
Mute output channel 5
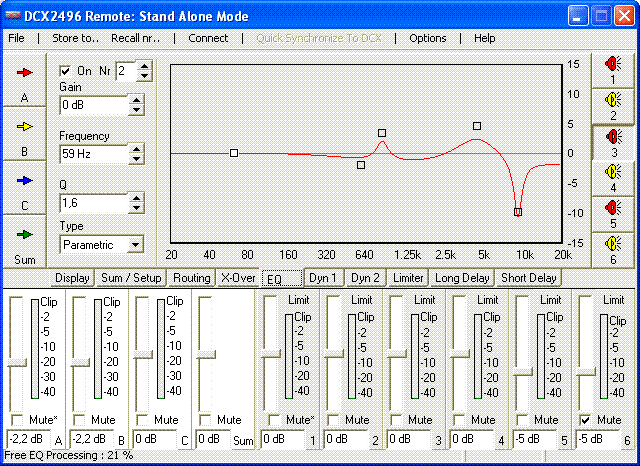tap(522, 420)
